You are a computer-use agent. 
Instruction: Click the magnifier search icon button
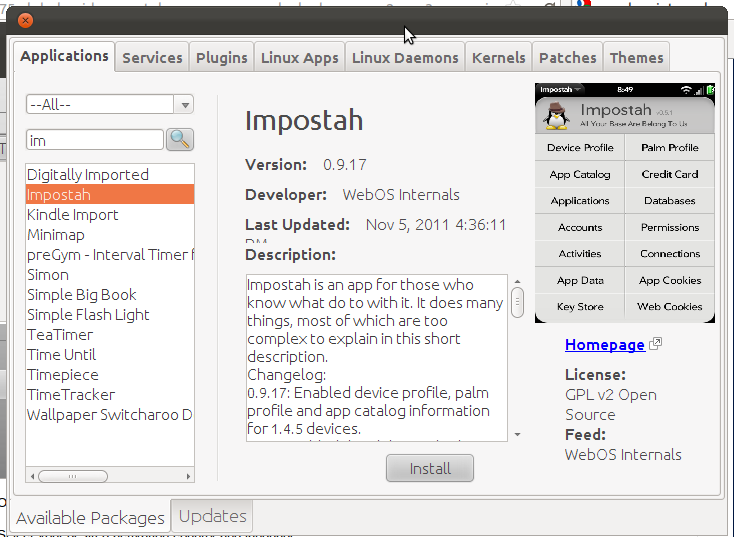[x=180, y=140]
